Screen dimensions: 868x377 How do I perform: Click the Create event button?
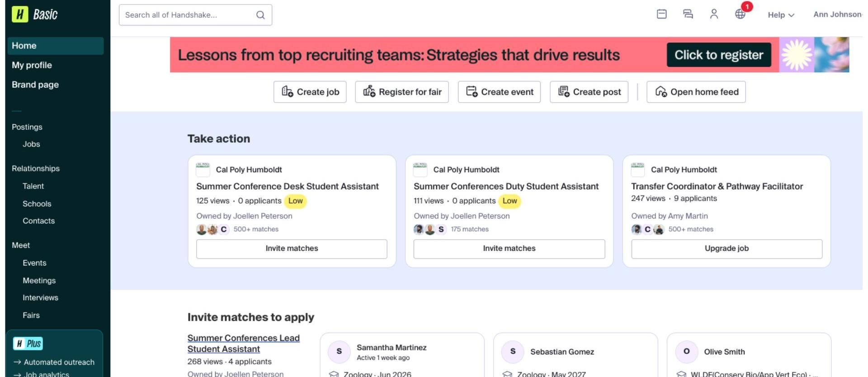(499, 92)
